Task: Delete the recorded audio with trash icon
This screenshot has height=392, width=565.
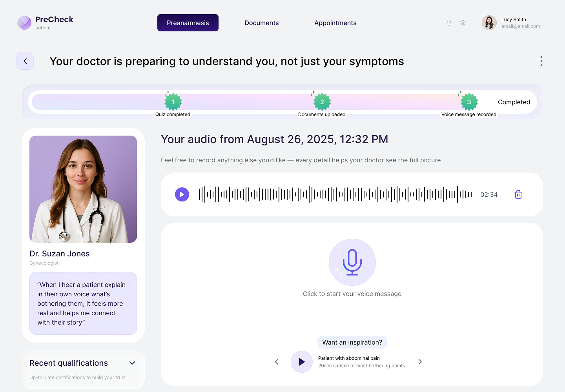Action: [518, 194]
